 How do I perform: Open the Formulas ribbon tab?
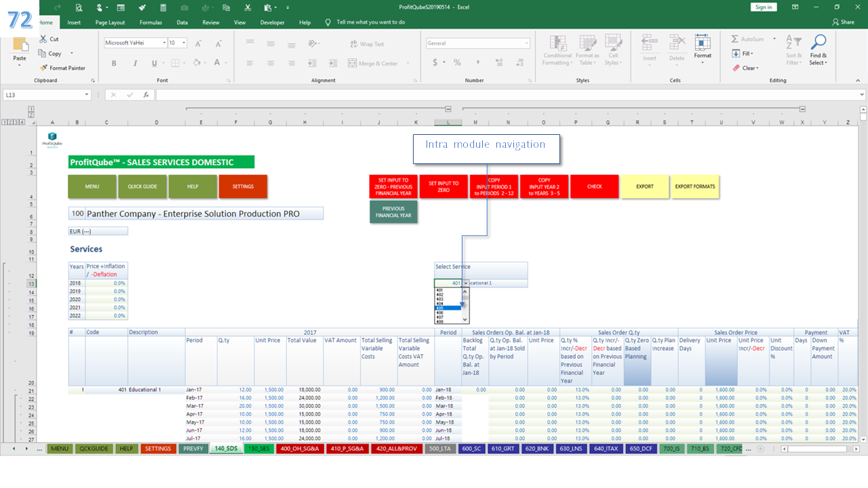pos(151,22)
